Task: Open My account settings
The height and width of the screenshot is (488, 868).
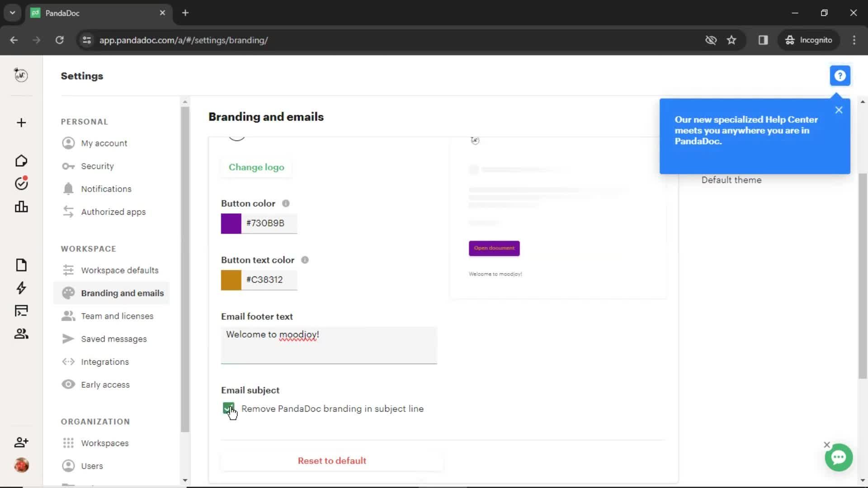Action: pyautogui.click(x=104, y=143)
